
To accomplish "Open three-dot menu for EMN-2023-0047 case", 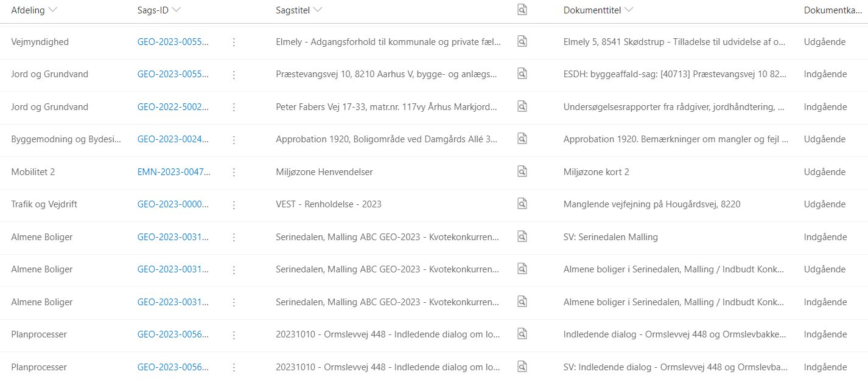I will (234, 172).
